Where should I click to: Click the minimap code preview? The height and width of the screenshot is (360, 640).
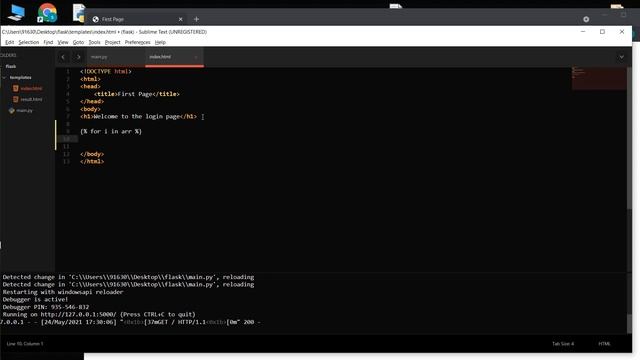pyautogui.click(x=598, y=78)
